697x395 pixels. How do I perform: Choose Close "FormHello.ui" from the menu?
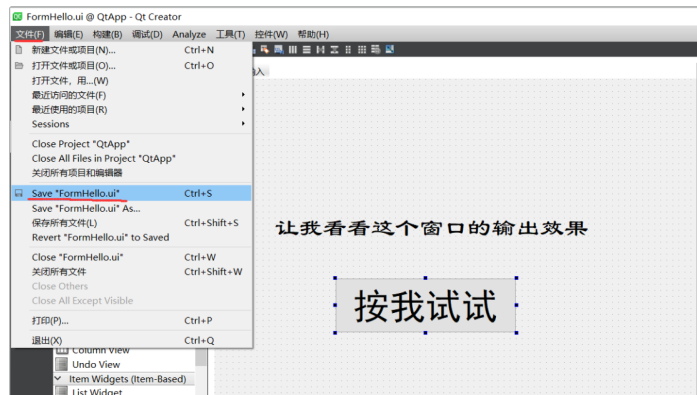tap(132, 257)
